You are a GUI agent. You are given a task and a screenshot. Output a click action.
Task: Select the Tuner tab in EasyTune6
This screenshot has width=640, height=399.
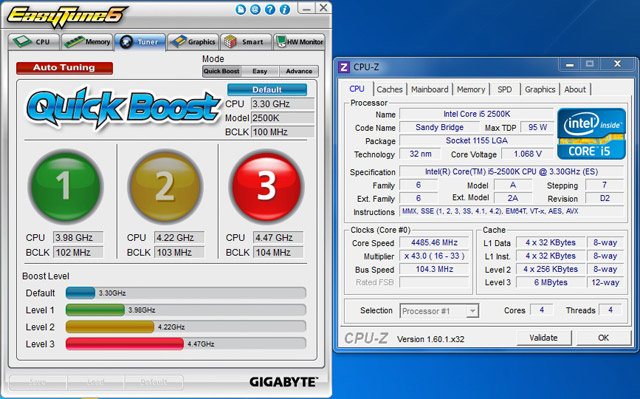(140, 42)
